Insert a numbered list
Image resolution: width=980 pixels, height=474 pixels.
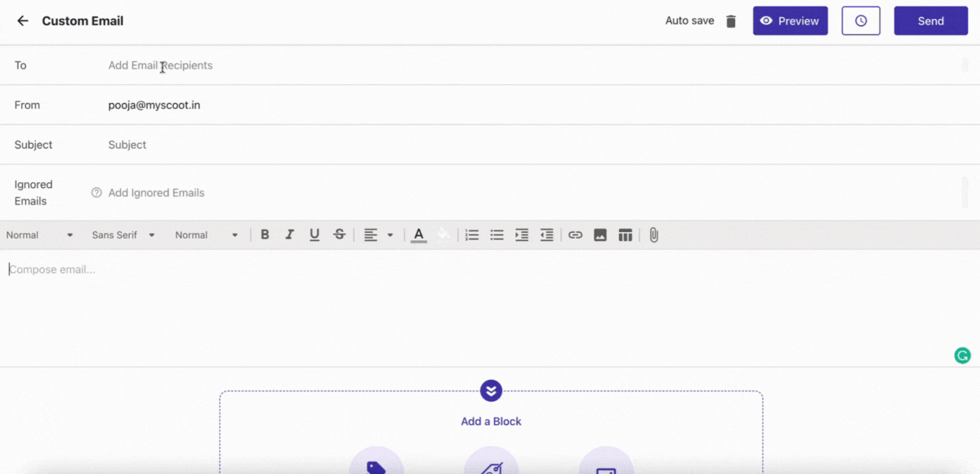tap(471, 235)
